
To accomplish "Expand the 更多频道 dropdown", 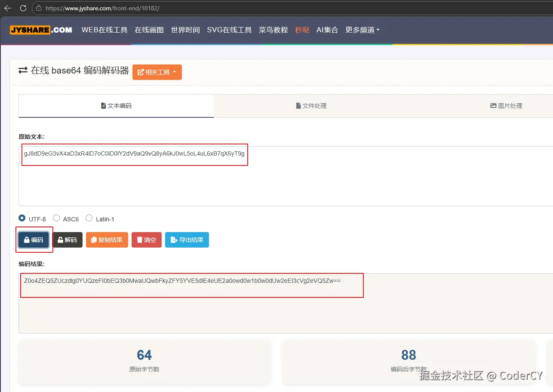I will [x=363, y=30].
